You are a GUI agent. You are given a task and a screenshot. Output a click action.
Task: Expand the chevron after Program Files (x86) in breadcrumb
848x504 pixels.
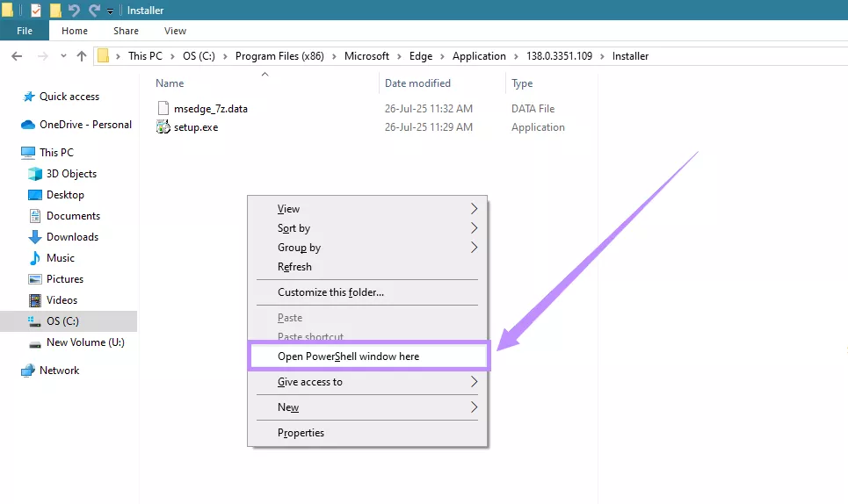[x=334, y=56]
